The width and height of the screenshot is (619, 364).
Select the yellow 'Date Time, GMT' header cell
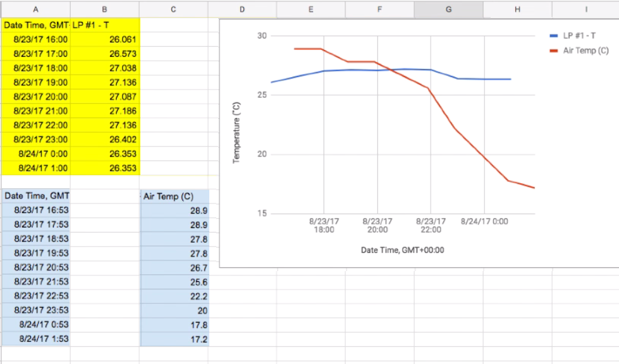(x=35, y=25)
